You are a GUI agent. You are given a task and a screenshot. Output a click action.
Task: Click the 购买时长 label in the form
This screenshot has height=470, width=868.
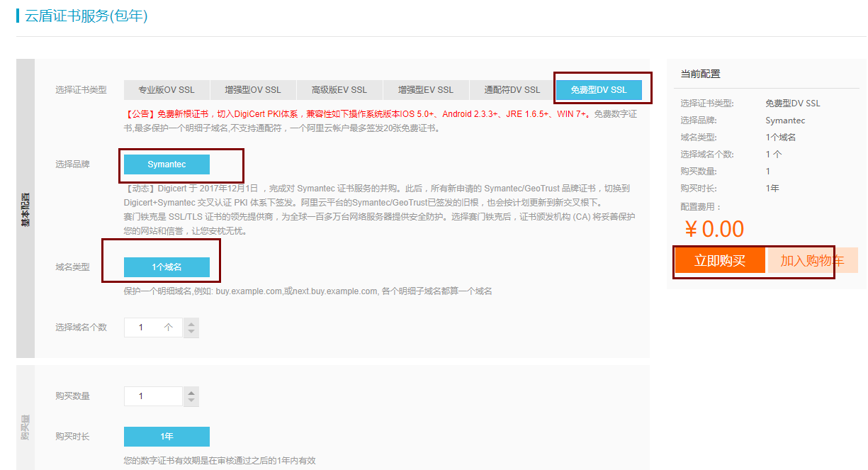coord(72,437)
